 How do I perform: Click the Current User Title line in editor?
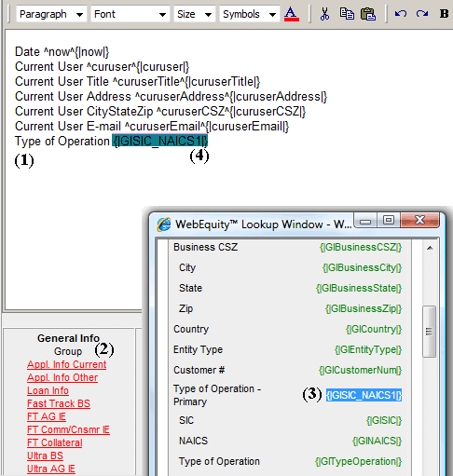pos(138,82)
